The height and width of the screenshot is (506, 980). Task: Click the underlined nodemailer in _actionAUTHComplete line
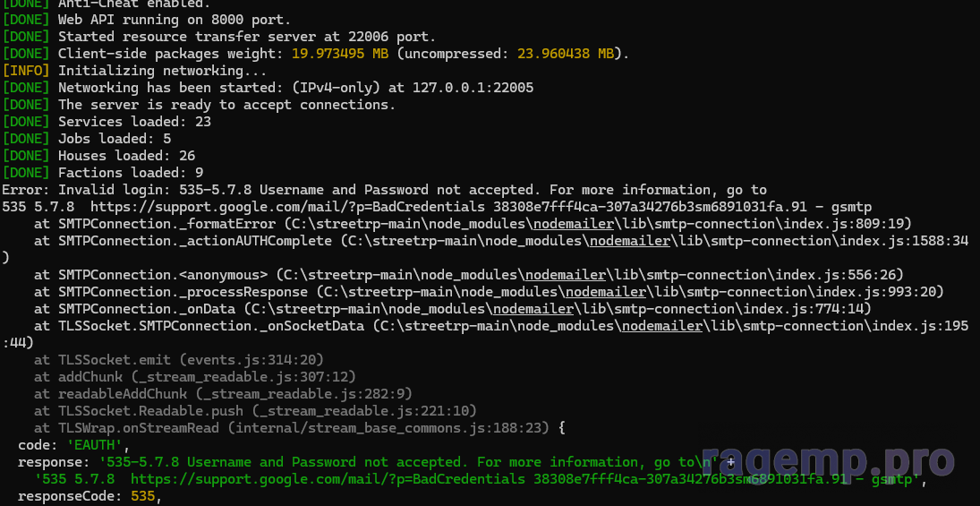(629, 240)
